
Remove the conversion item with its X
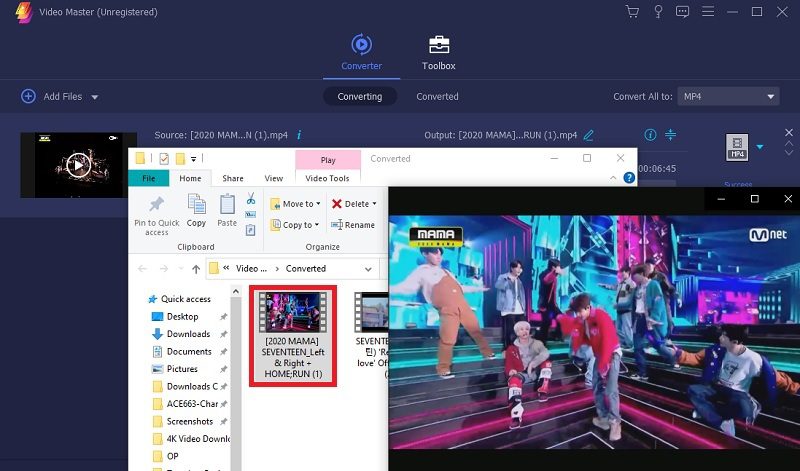coord(789,133)
